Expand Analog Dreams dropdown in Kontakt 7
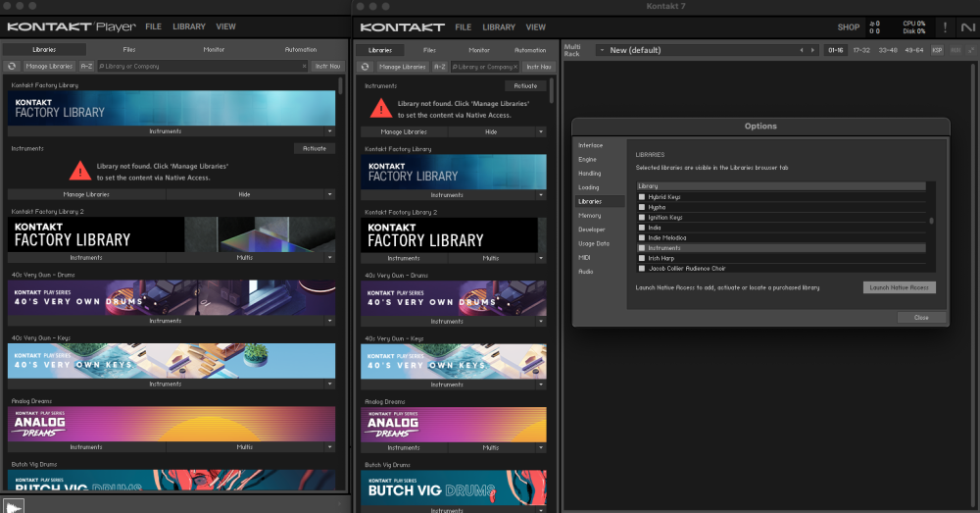The height and width of the screenshot is (513, 980). click(x=541, y=447)
